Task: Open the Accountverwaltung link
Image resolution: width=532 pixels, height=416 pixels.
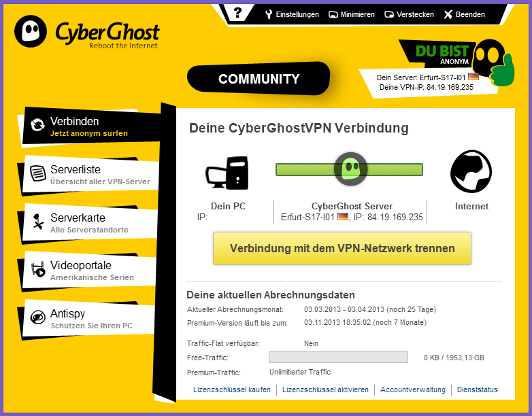Action: 412,389
